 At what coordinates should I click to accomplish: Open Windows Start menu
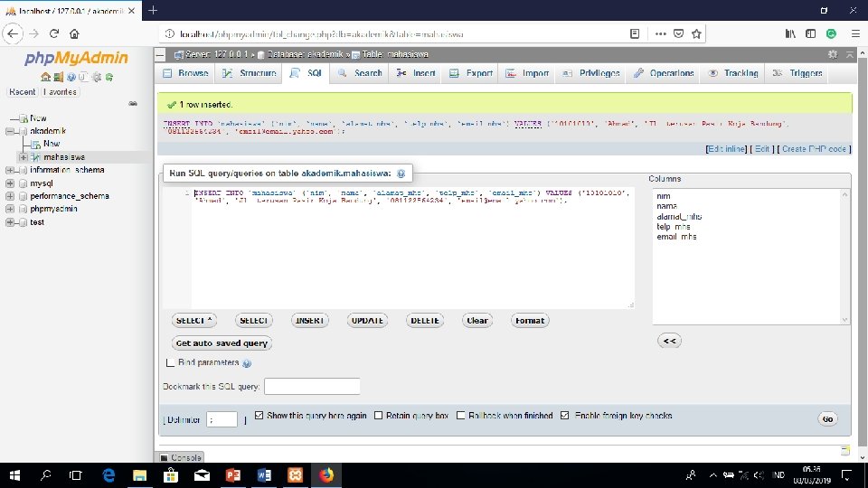click(15, 475)
